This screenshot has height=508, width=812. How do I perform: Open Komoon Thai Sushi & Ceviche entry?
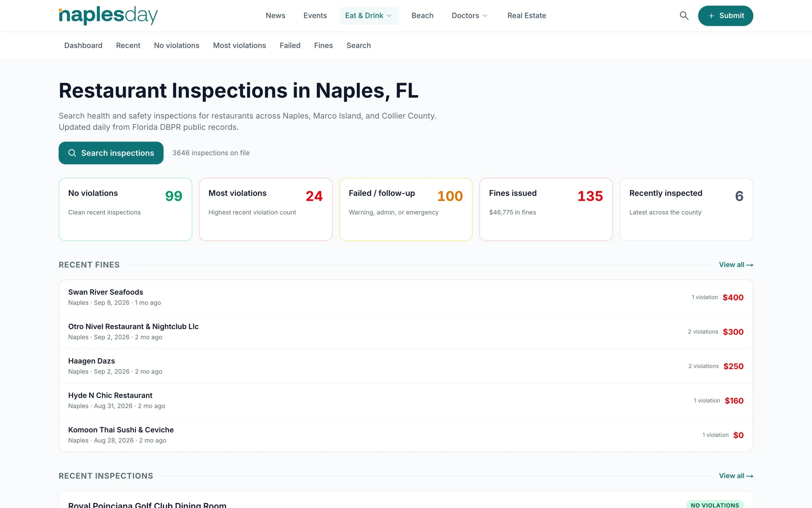pos(406,435)
